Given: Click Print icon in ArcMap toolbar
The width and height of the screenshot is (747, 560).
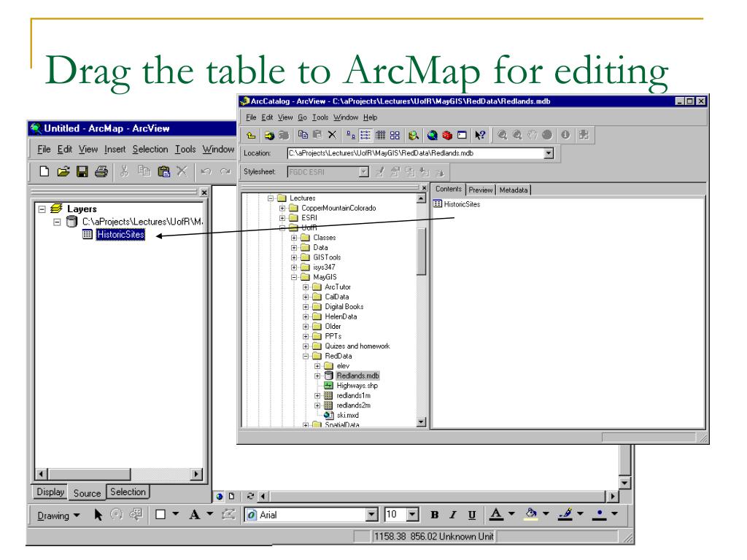Looking at the screenshot, I should tap(101, 171).
